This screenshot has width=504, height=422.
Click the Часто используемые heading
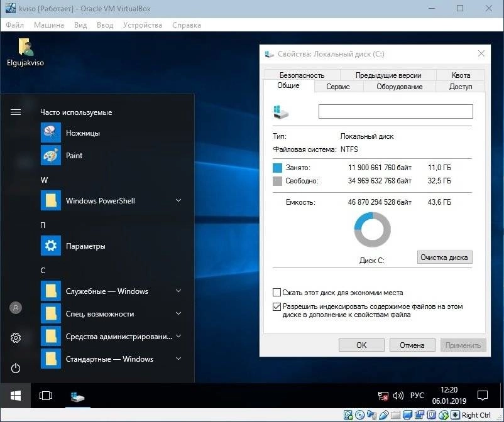coord(76,112)
